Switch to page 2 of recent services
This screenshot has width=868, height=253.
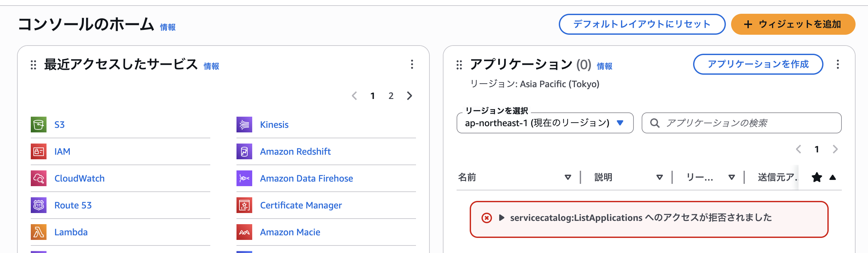(x=390, y=96)
